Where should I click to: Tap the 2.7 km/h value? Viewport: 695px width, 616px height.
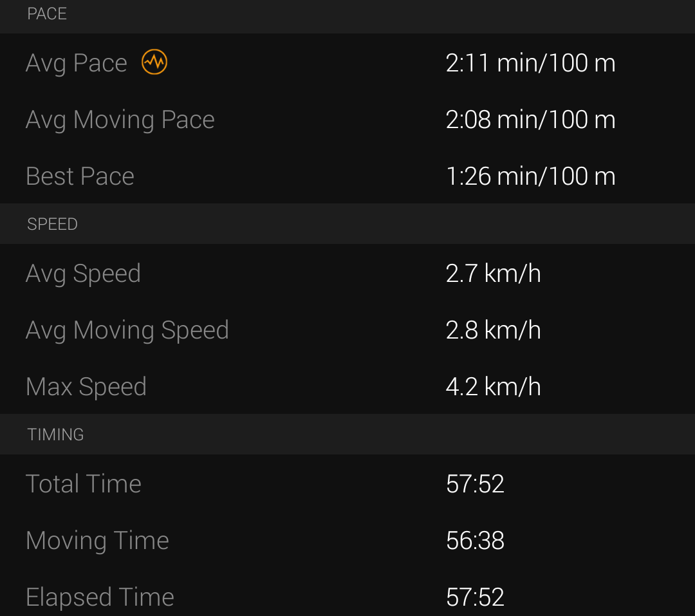[x=494, y=274]
